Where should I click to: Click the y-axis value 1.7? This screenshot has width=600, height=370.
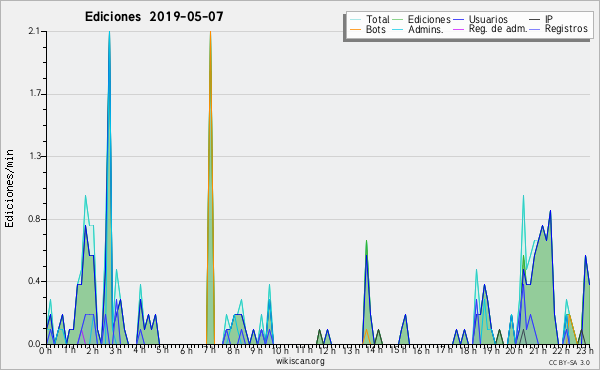(34, 94)
